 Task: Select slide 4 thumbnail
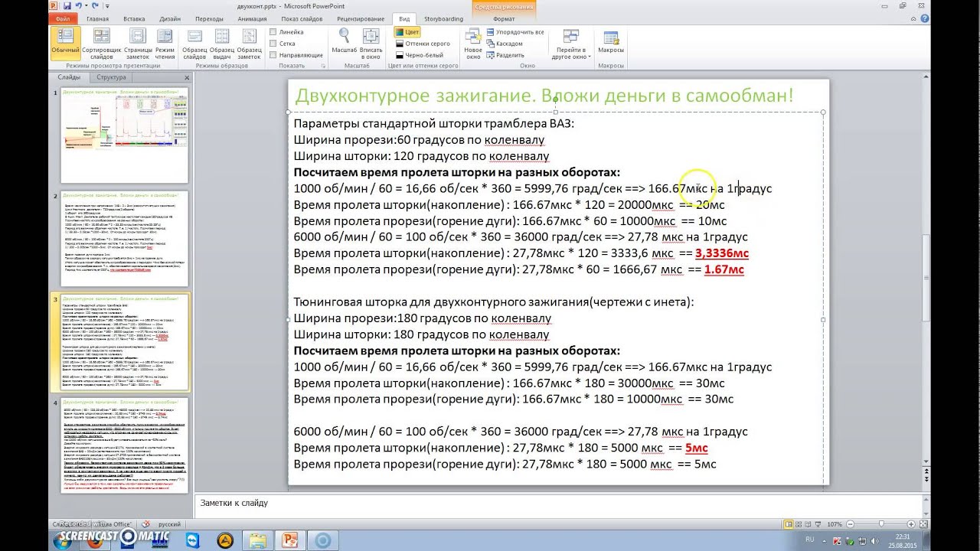[x=126, y=445]
